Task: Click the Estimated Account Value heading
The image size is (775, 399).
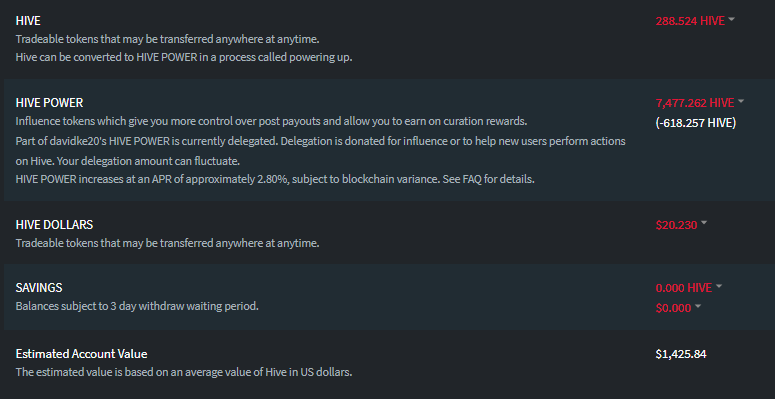Action: point(82,354)
